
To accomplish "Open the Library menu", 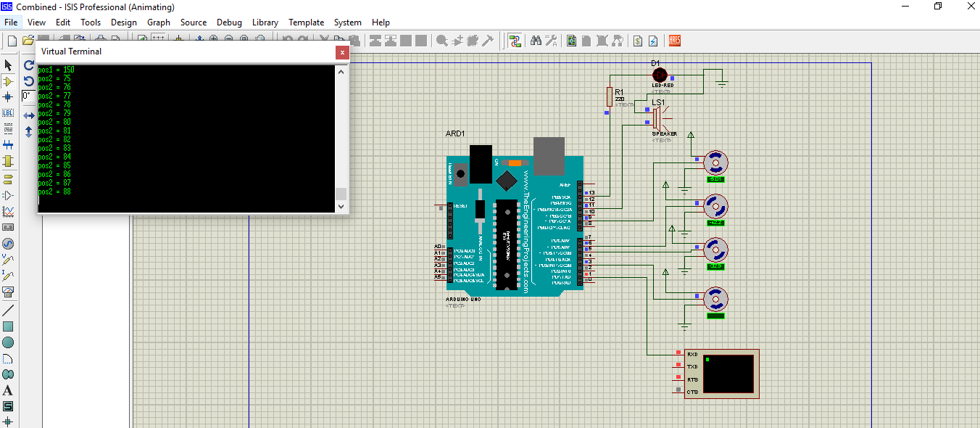I will point(265,22).
